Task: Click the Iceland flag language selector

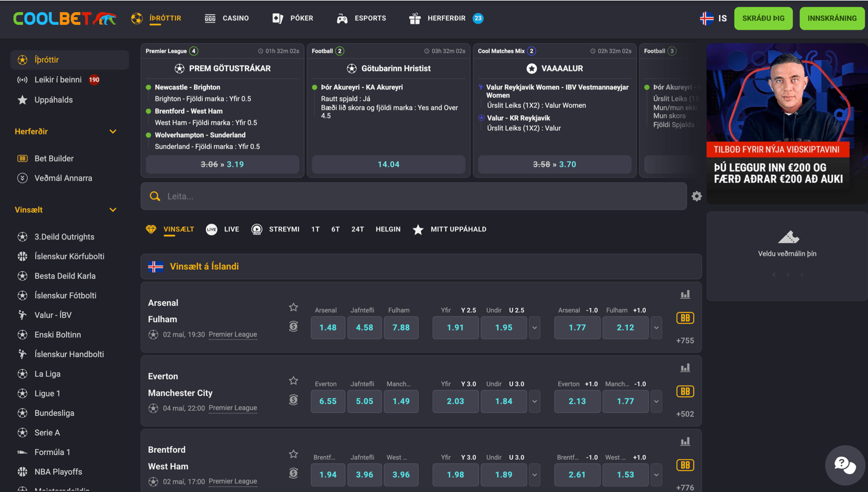Action: click(706, 18)
